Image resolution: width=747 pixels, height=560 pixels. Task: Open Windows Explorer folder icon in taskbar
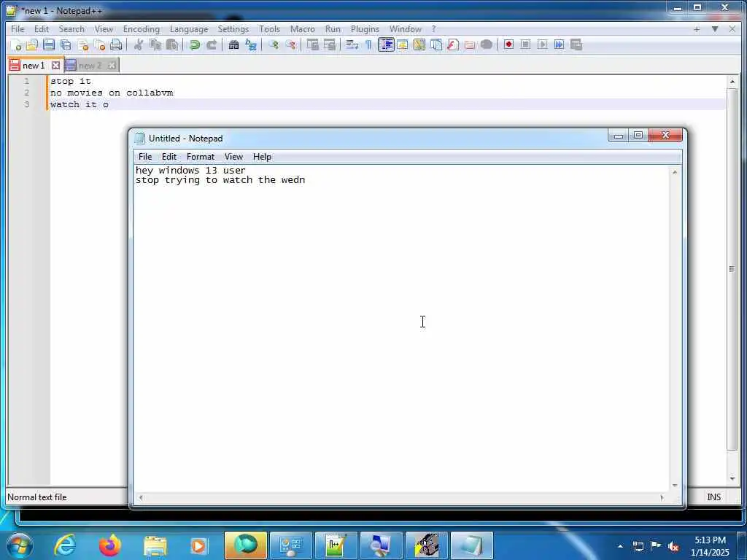(x=155, y=545)
